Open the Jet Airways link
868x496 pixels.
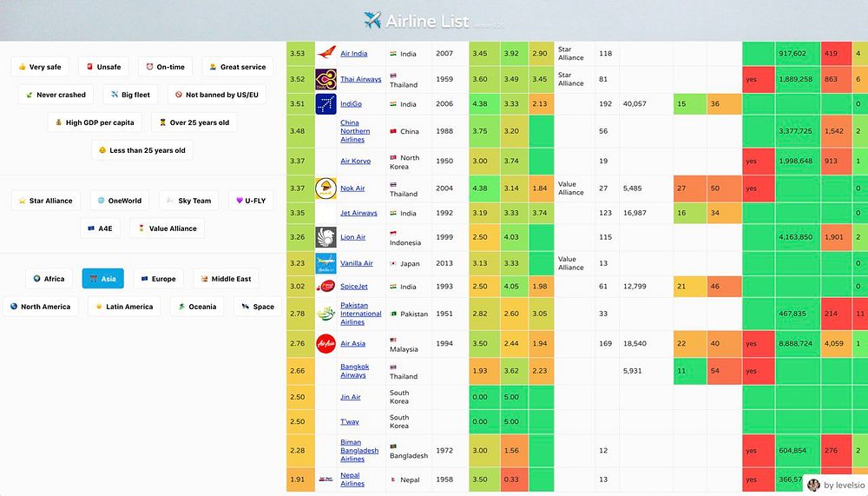point(358,212)
